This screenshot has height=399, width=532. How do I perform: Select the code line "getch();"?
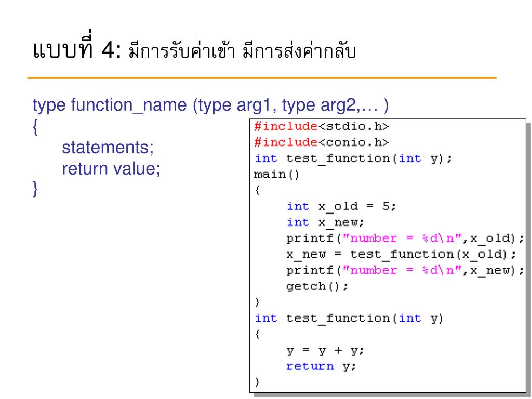click(317, 287)
